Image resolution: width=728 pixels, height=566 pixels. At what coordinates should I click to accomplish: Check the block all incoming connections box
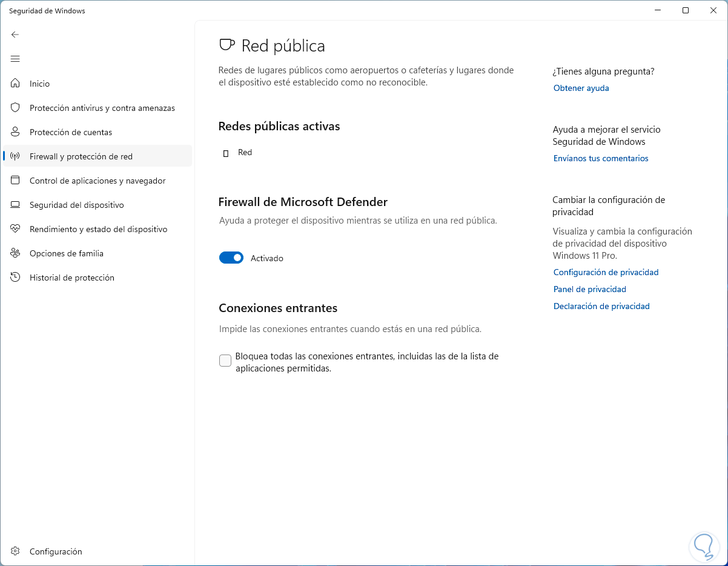tap(225, 361)
